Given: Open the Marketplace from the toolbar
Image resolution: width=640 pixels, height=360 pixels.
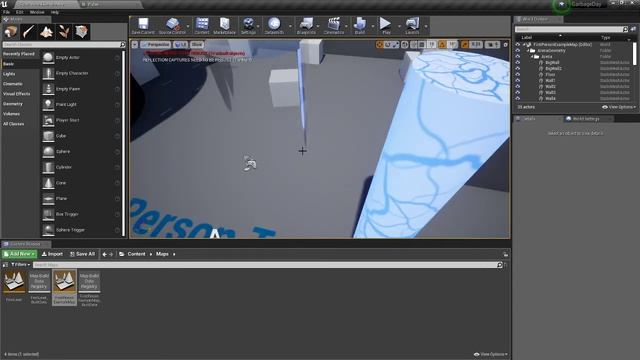Looking at the screenshot, I should [x=224, y=26].
